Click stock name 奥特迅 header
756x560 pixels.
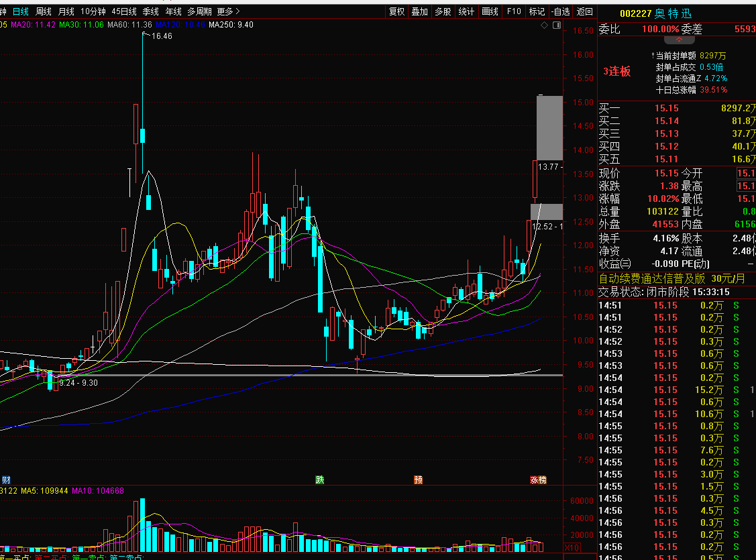coord(673,13)
